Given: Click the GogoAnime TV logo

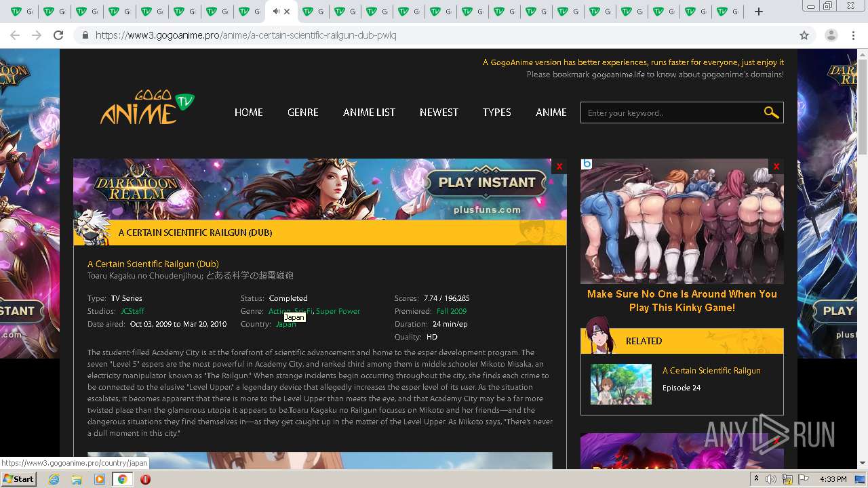Looking at the screenshot, I should (x=147, y=107).
